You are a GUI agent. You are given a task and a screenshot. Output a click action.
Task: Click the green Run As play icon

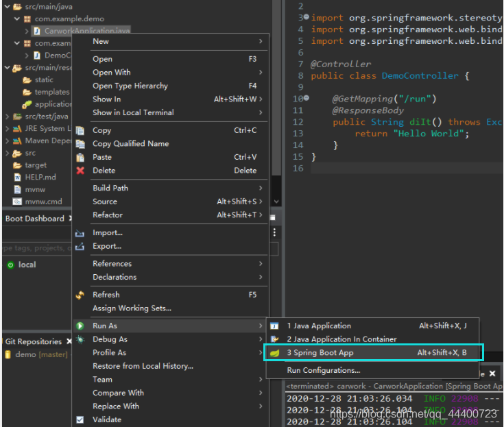coord(80,326)
